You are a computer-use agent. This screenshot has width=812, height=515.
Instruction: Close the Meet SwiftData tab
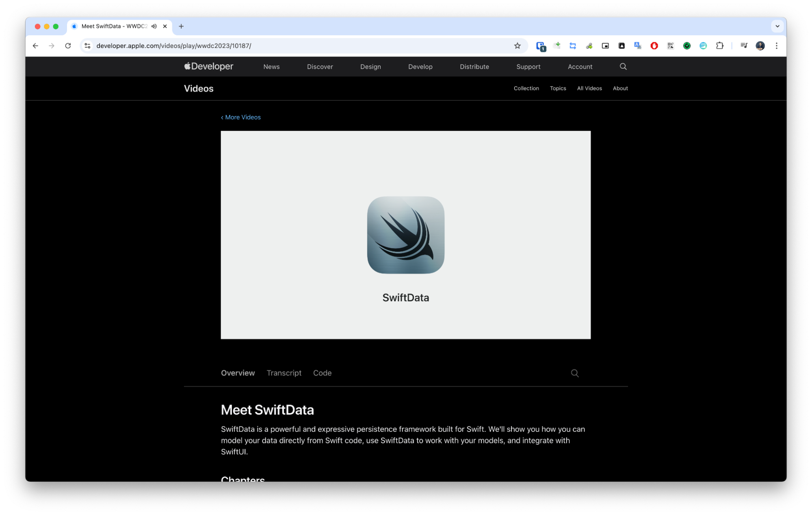tap(165, 26)
